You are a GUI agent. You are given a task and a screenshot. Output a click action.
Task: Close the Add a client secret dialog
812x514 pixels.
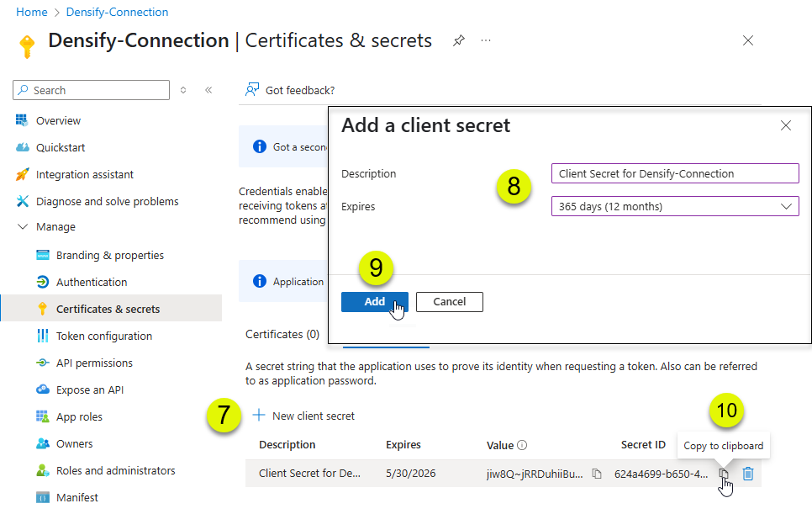[786, 125]
